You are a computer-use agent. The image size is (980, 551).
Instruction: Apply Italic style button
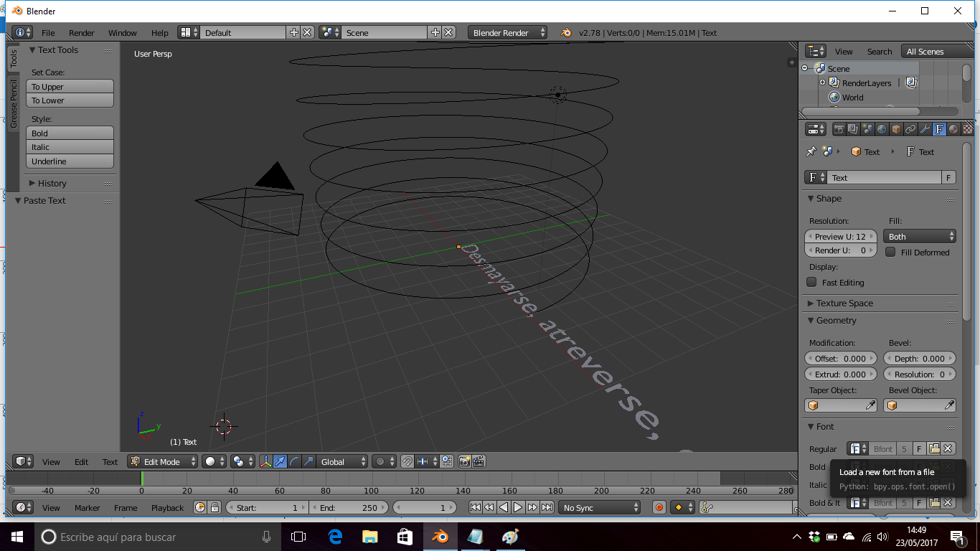click(70, 147)
